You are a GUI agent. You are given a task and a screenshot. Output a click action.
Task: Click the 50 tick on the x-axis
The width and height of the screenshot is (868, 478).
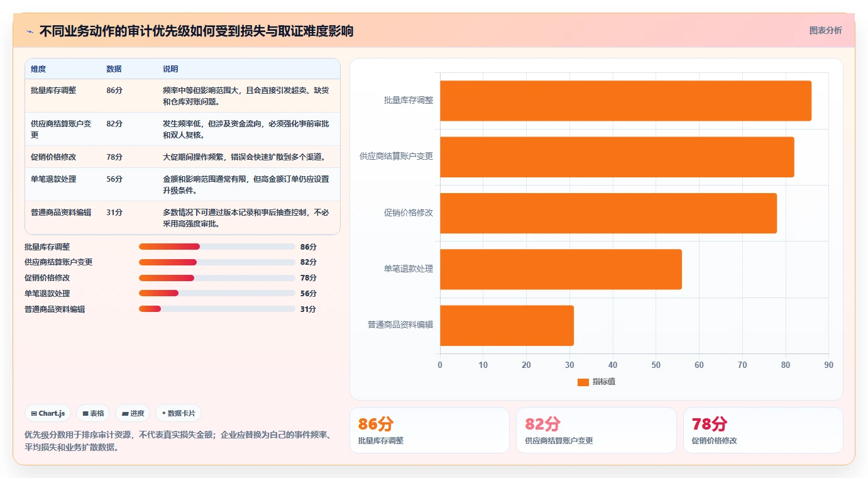(656, 365)
